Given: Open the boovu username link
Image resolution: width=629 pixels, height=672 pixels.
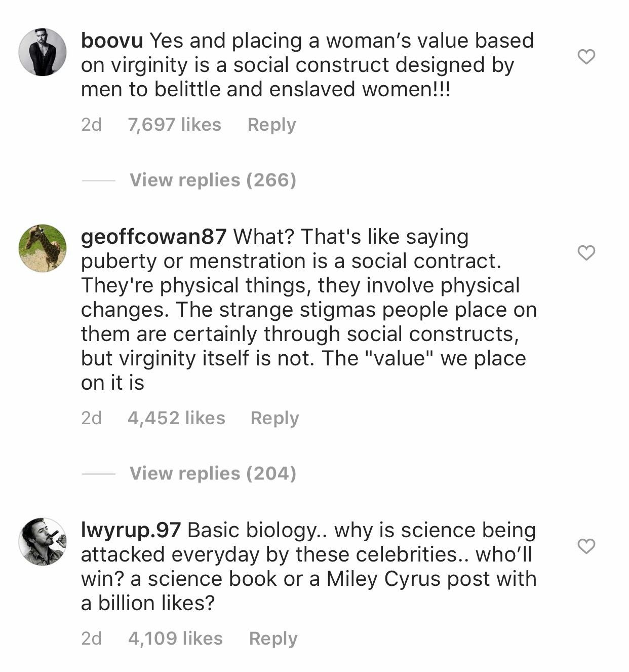Looking at the screenshot, I should 112,41.
